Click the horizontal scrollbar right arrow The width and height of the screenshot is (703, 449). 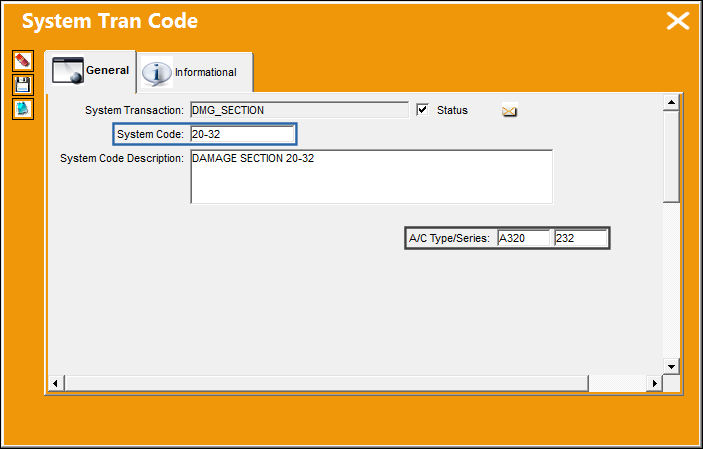point(654,383)
